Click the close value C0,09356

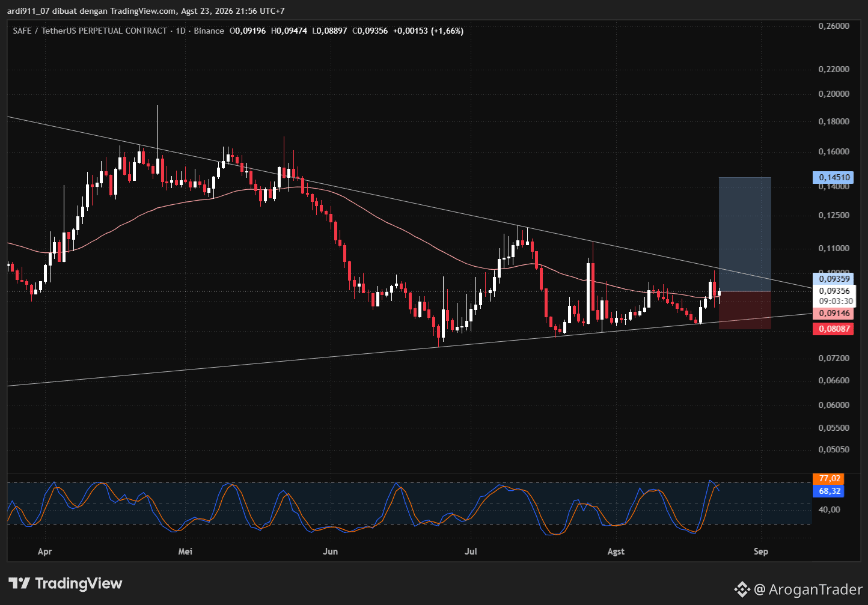[370, 31]
